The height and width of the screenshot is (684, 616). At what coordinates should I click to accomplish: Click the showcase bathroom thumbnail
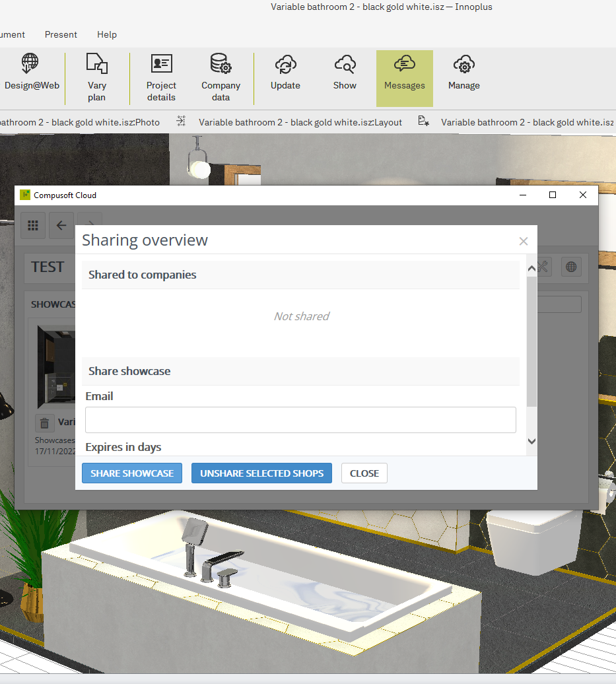coord(56,366)
